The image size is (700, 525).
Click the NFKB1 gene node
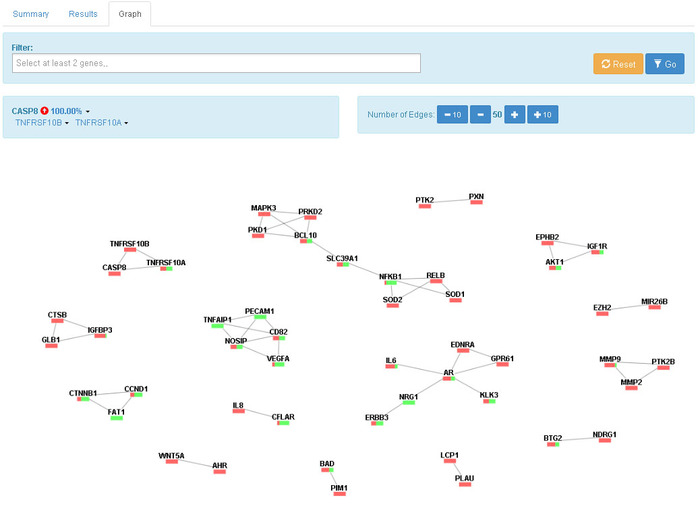pos(390,277)
